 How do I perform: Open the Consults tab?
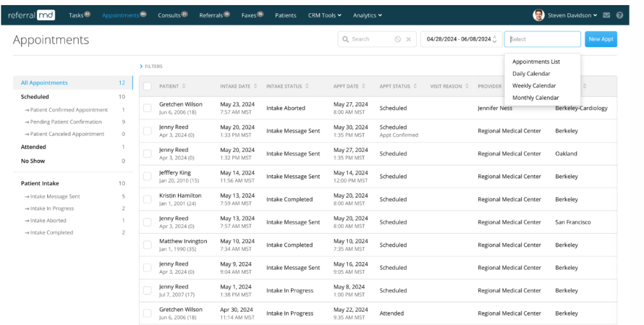click(x=172, y=15)
